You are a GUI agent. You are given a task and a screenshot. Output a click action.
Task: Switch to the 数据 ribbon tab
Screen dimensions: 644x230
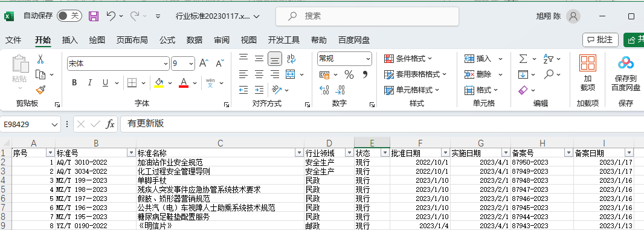195,40
